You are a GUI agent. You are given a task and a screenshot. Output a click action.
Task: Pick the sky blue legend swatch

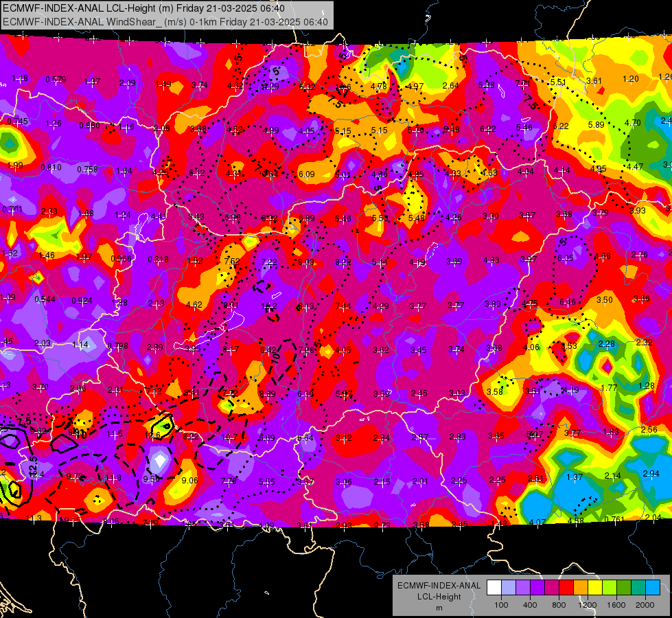(652, 588)
